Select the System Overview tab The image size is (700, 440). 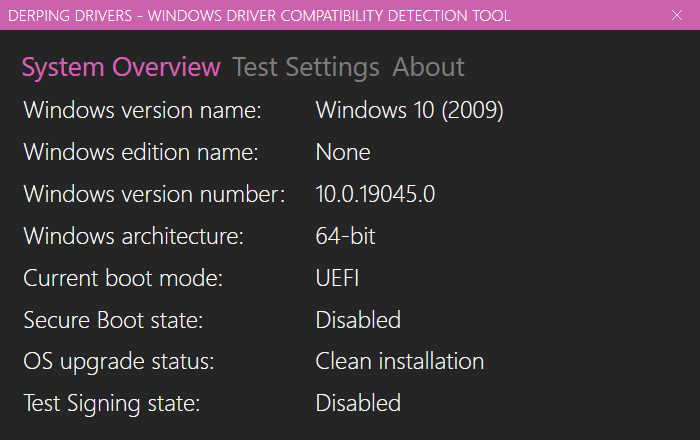pos(121,67)
